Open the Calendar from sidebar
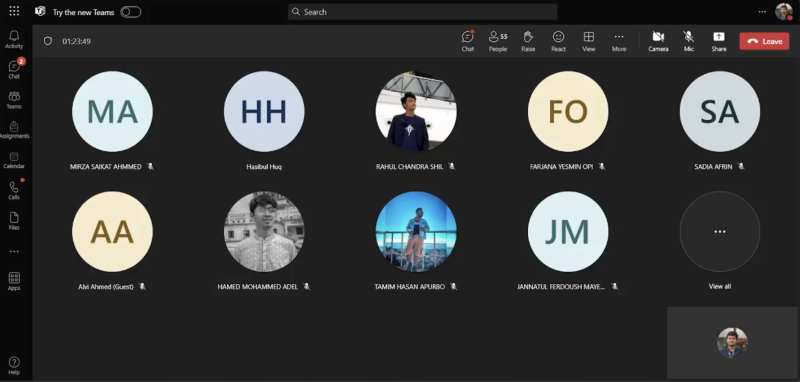 tap(14, 160)
